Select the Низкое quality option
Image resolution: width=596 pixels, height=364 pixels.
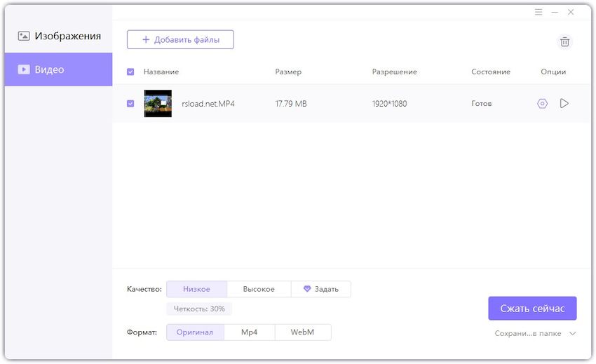[x=196, y=289]
